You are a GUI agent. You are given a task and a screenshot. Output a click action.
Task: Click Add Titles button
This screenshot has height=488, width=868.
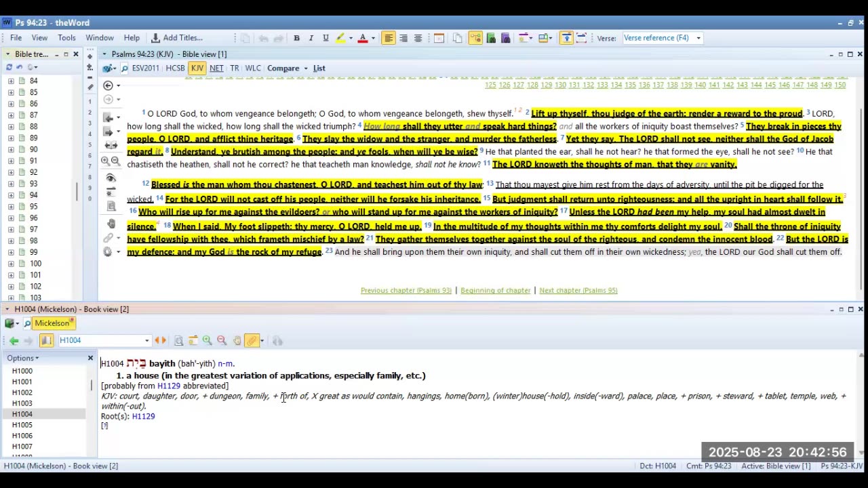coord(177,38)
